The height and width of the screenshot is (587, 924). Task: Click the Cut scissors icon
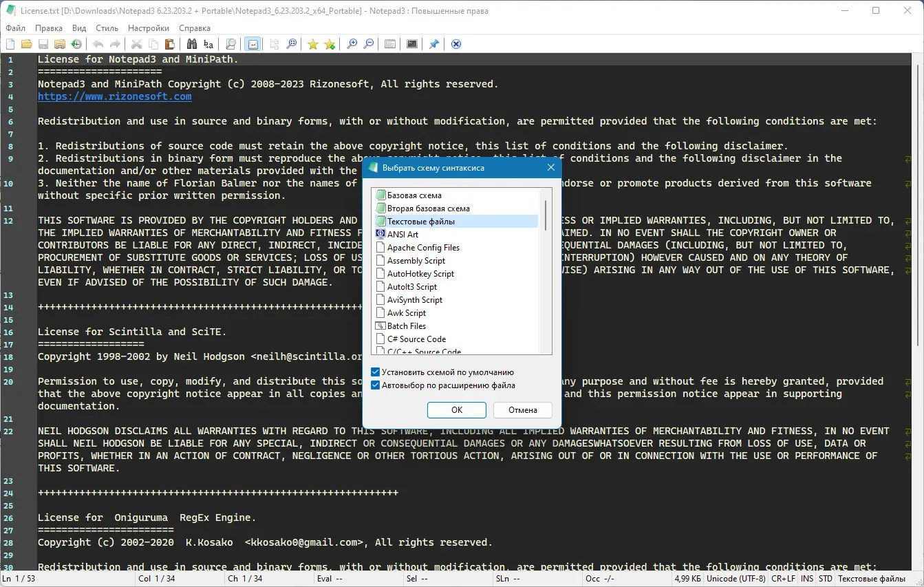click(x=136, y=44)
